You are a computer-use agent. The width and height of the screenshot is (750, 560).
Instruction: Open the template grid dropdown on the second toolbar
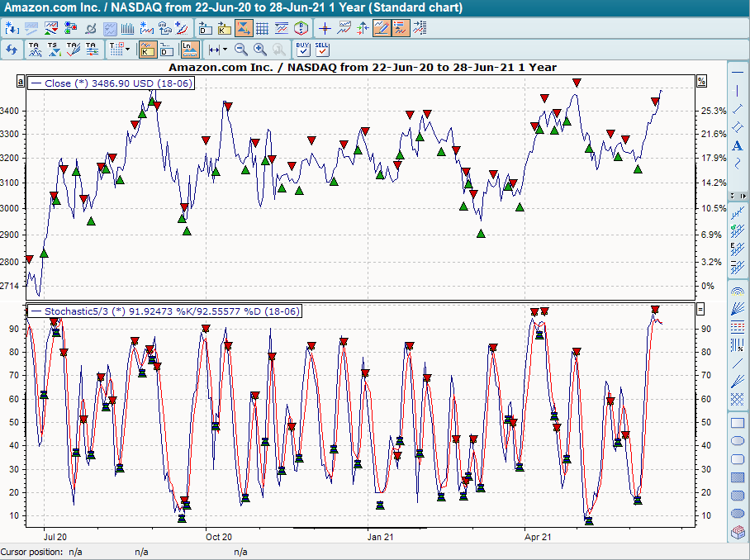[x=126, y=50]
